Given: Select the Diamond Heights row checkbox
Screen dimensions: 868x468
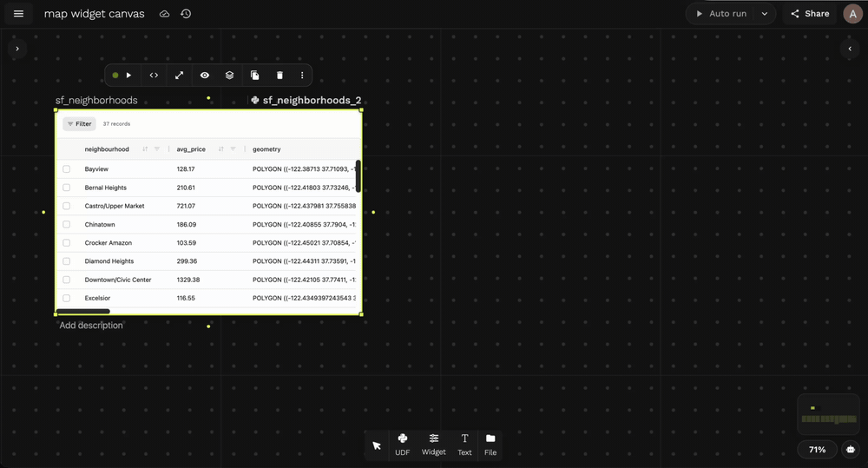Looking at the screenshot, I should [x=67, y=260].
